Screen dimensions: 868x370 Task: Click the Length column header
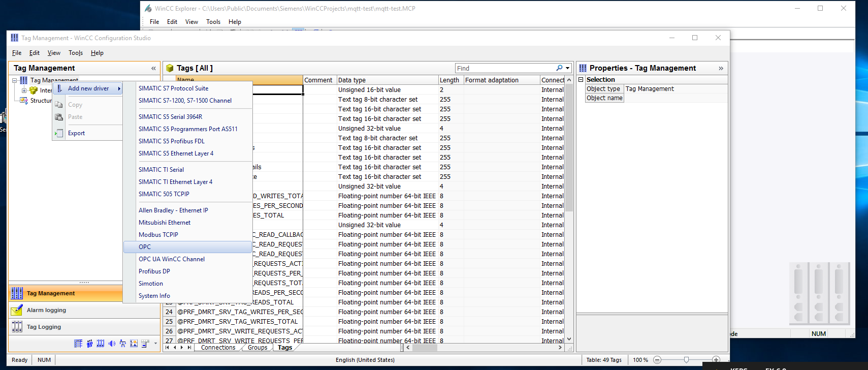pos(451,80)
